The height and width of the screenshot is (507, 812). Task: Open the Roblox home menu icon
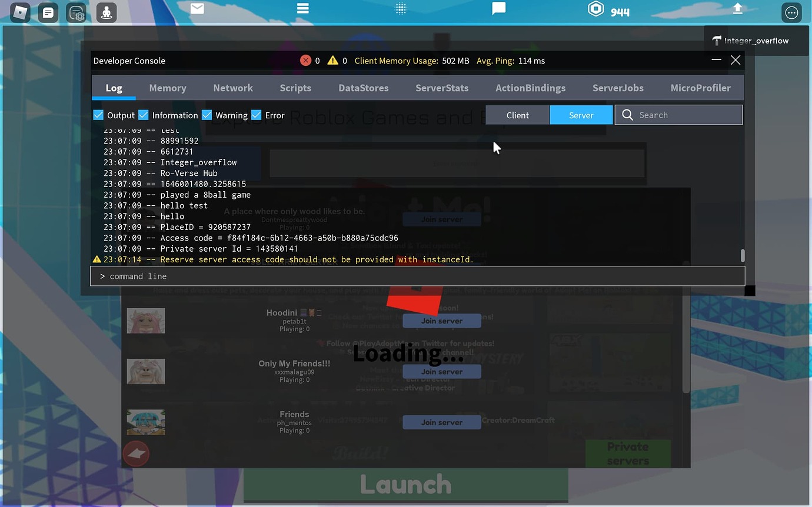[19, 12]
